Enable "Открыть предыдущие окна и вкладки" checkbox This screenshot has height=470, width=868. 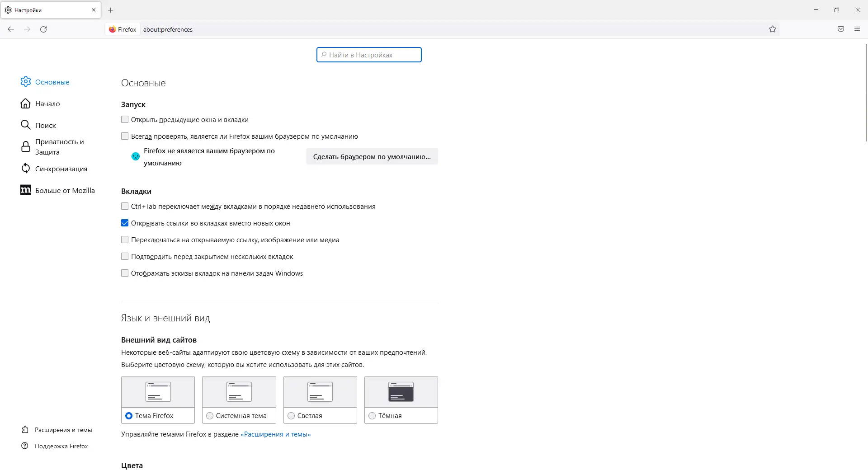125,120
